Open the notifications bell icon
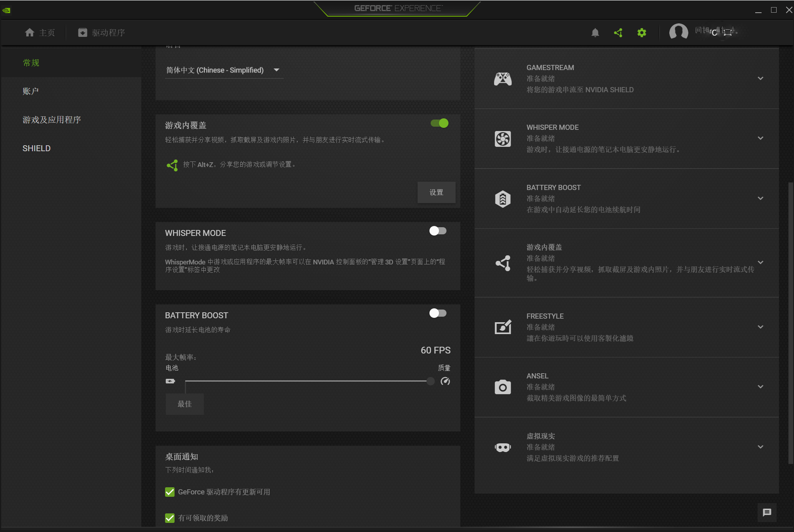The width and height of the screenshot is (794, 532). [x=595, y=32]
